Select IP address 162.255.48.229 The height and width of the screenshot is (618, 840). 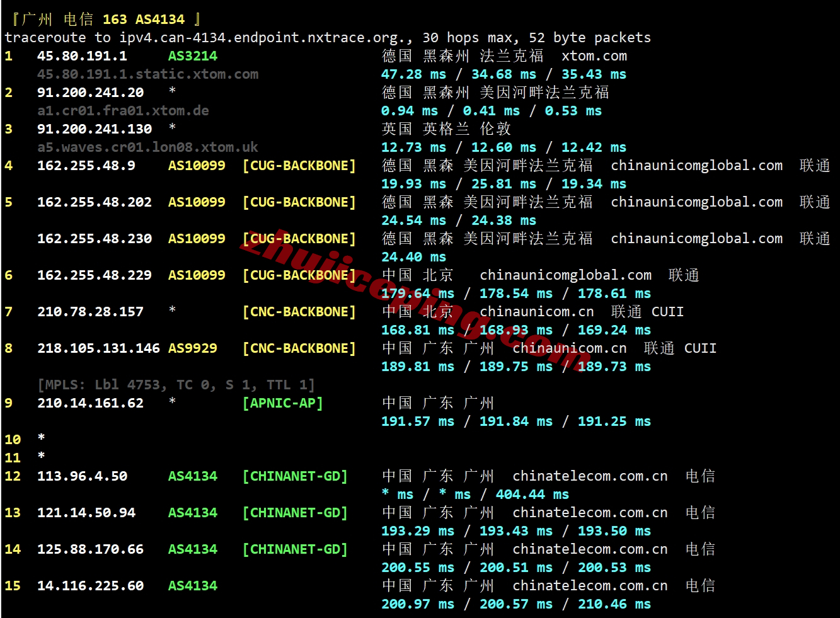coord(95,275)
